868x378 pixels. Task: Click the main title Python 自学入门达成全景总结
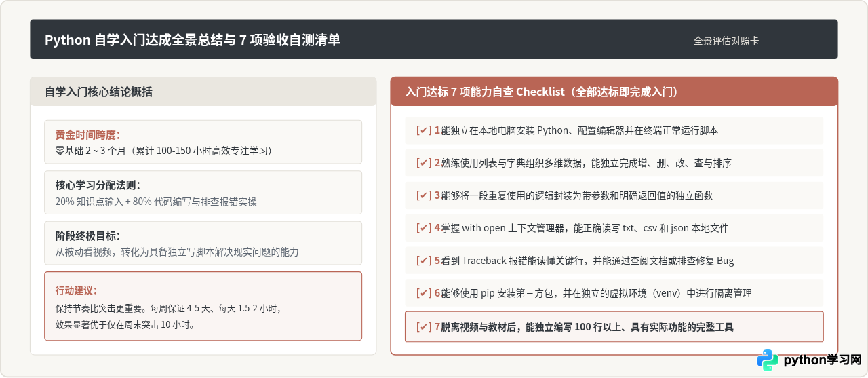[193, 40]
